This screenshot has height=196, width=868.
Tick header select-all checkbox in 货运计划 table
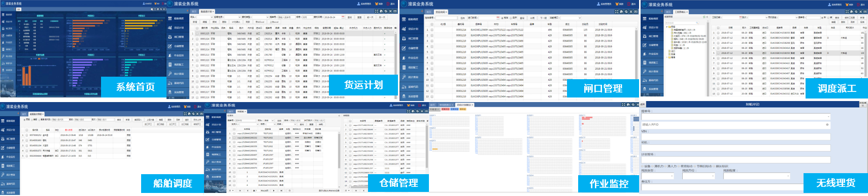197,28
